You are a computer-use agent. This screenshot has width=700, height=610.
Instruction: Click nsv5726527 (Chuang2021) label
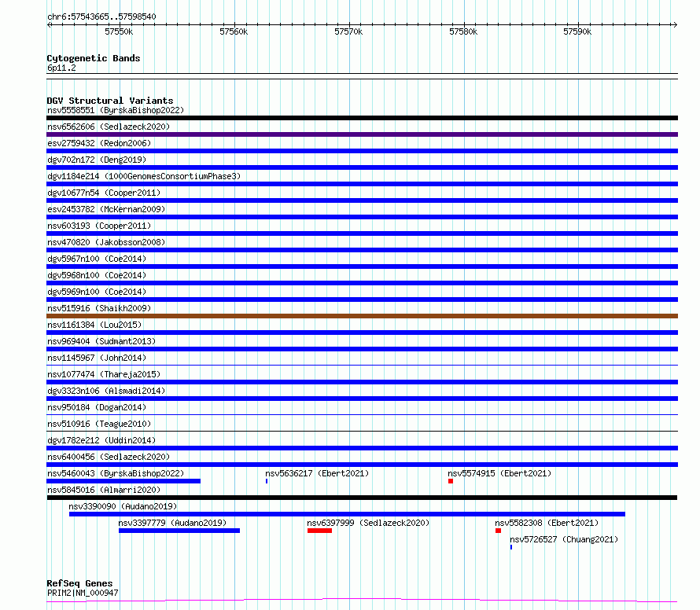click(564, 539)
